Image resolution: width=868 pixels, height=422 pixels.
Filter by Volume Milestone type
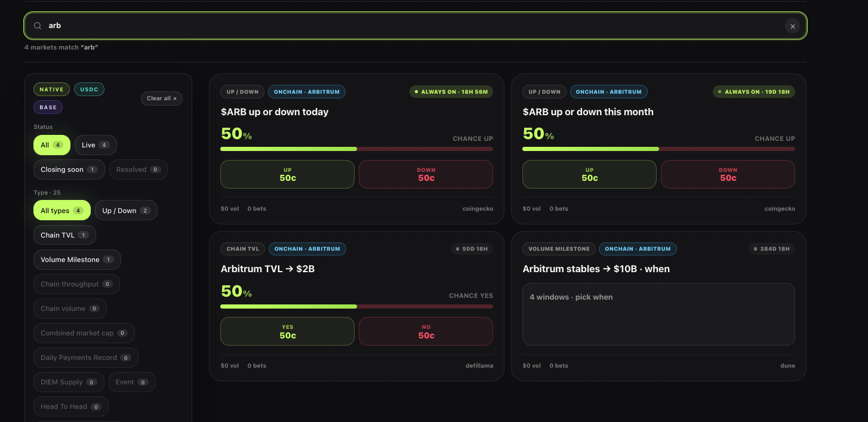tap(77, 260)
